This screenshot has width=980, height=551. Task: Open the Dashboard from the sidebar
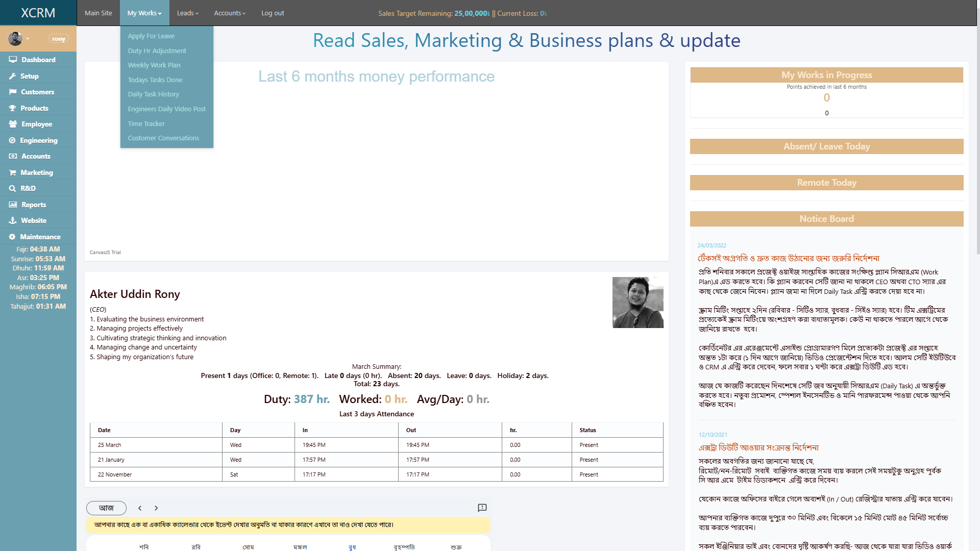tap(13, 60)
